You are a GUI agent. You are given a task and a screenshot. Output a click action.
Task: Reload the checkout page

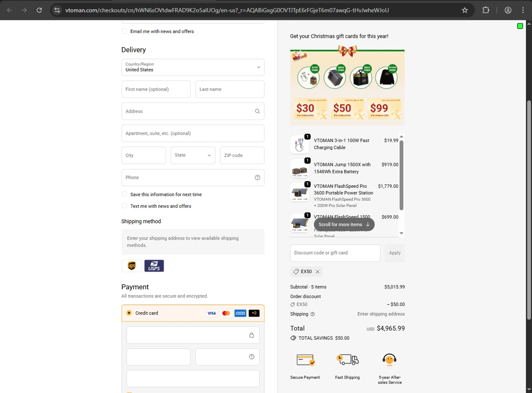39,10
